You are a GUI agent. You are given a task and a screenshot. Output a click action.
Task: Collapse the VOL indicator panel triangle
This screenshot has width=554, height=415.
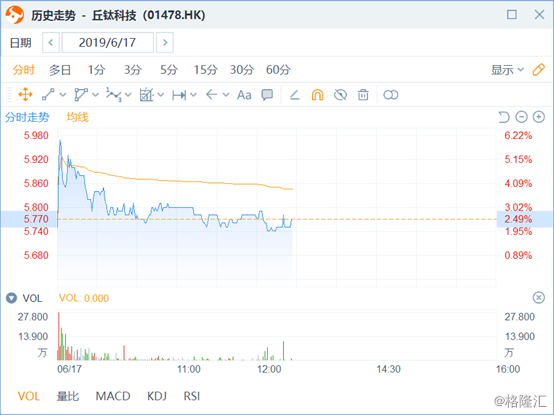pos(11,298)
